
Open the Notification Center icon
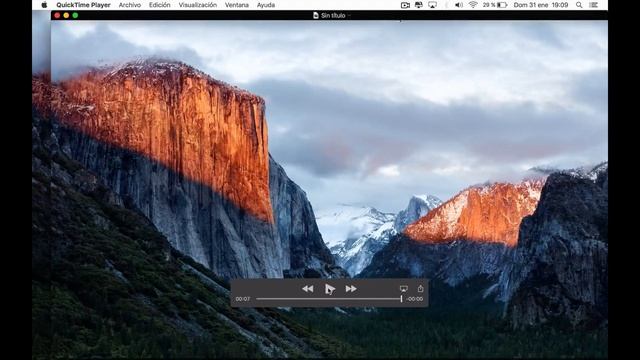tap(593, 5)
